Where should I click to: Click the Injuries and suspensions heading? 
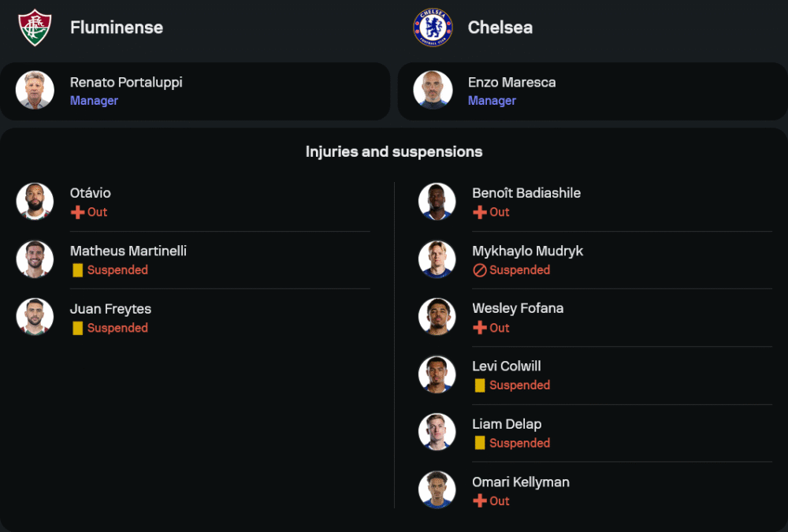click(394, 151)
